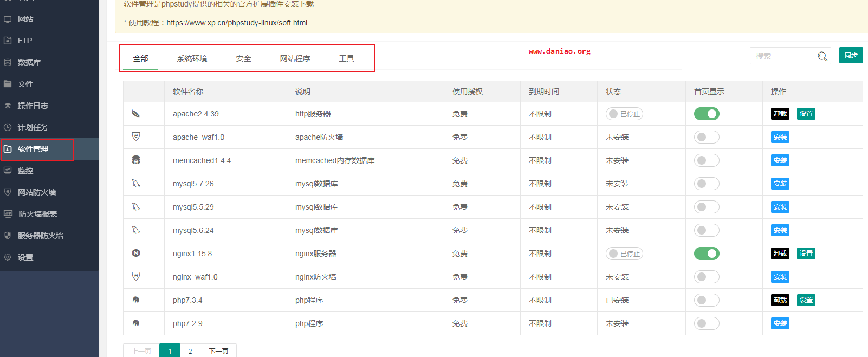
Task: Install memcached1.4.4 with 安装 button
Action: coord(780,160)
